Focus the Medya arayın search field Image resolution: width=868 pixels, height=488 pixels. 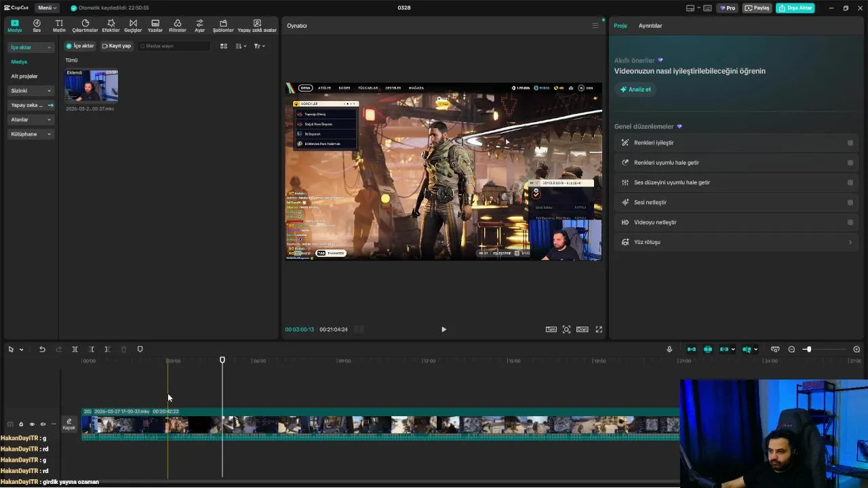(x=174, y=46)
